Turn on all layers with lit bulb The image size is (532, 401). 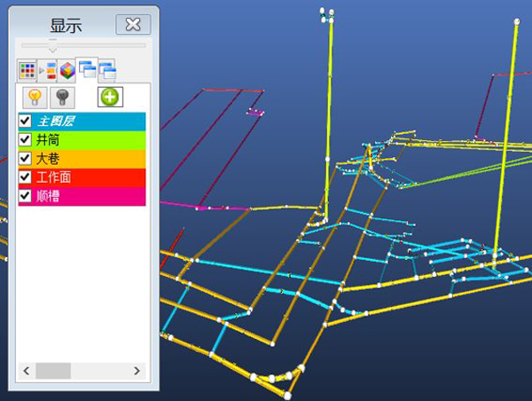pos(35,98)
